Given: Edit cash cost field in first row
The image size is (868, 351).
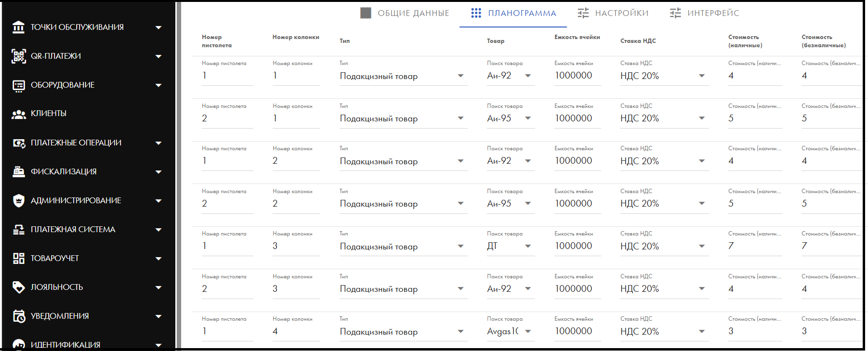Looking at the screenshot, I should point(755,76).
